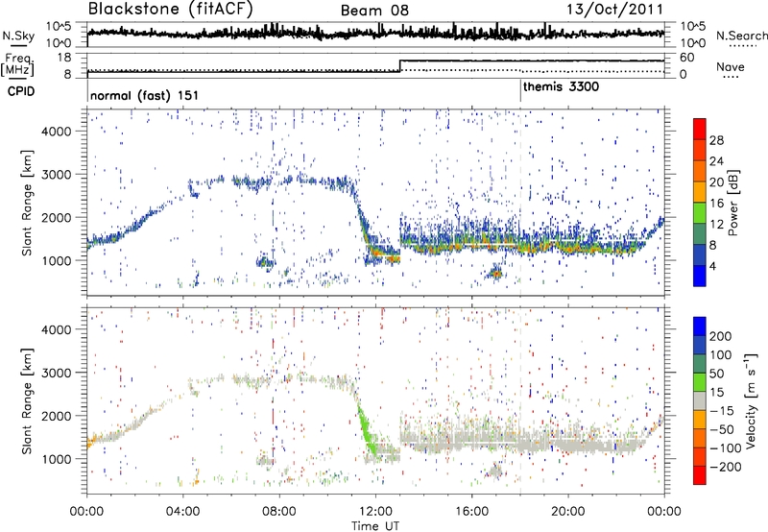
Task: Click Velocity colorbar value '-15'
Action: [722, 410]
